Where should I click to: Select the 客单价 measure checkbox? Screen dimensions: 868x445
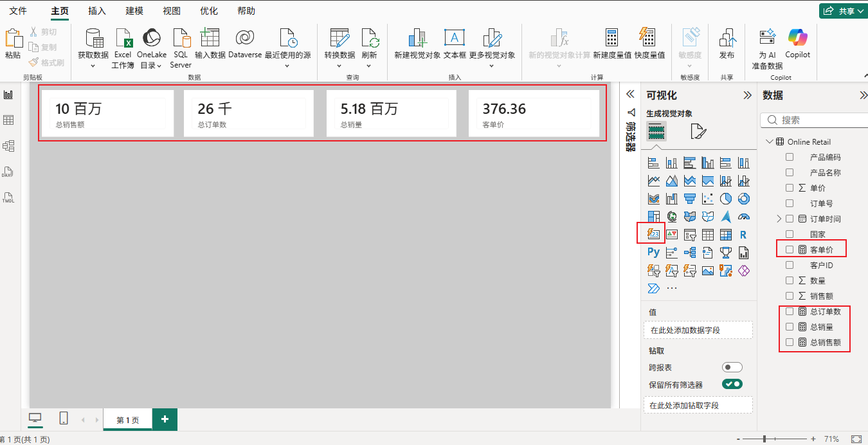point(790,250)
